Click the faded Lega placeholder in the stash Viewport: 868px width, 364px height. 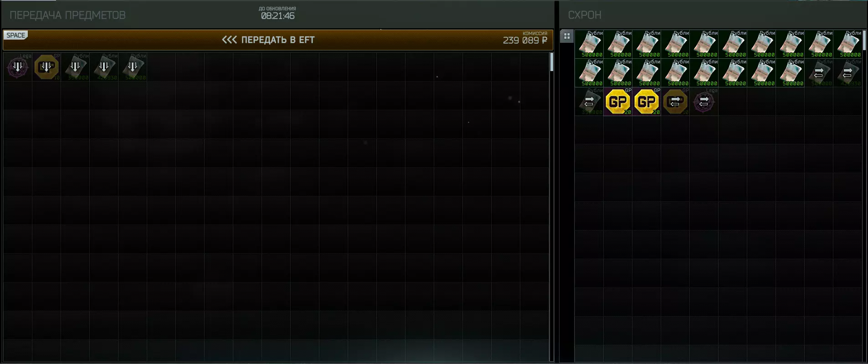704,102
